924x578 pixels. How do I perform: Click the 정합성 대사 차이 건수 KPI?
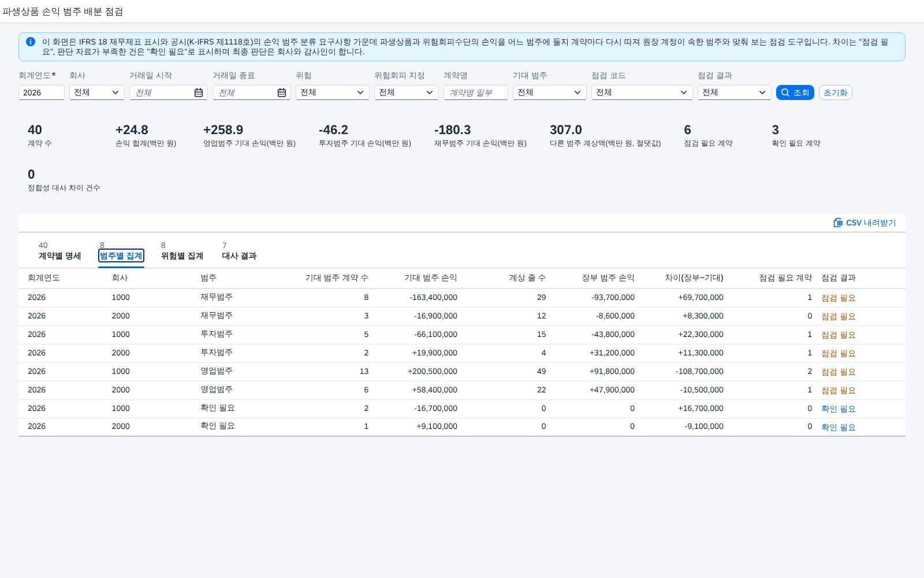(64, 180)
